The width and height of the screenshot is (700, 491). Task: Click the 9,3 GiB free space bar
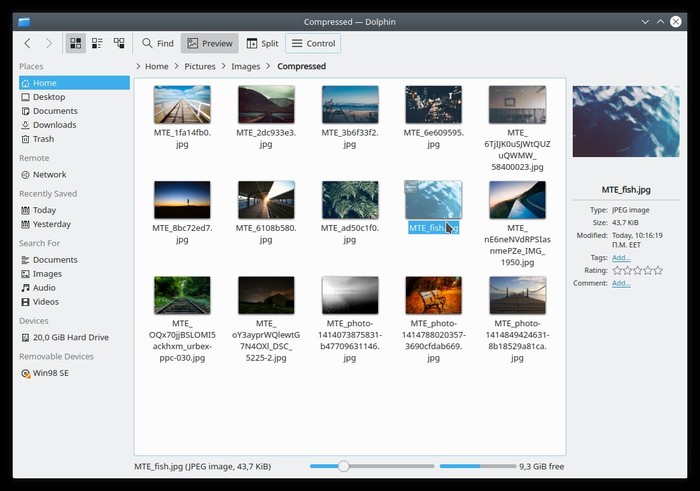478,466
